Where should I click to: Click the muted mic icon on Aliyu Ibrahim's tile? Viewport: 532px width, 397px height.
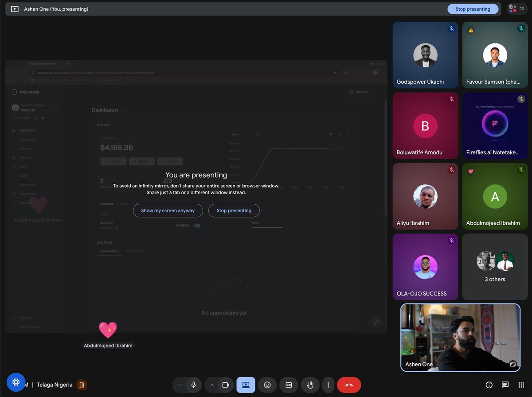tap(451, 170)
